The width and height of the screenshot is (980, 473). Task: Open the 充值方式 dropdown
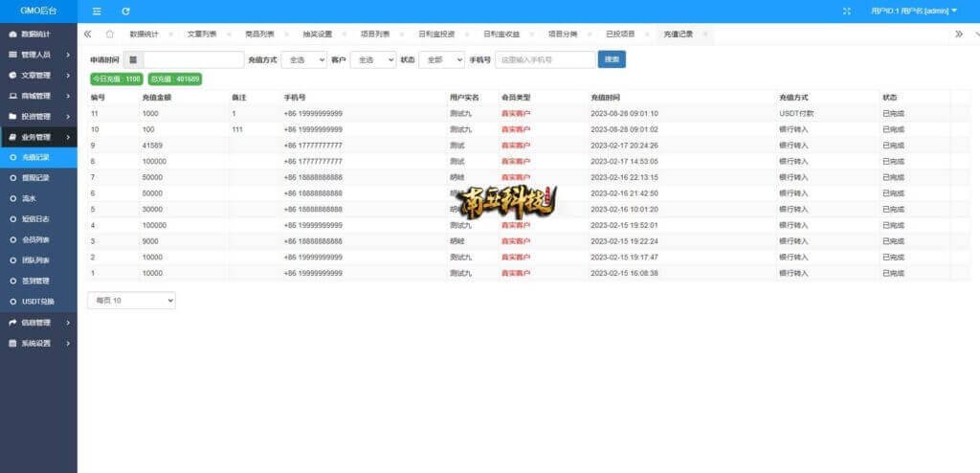[303, 59]
